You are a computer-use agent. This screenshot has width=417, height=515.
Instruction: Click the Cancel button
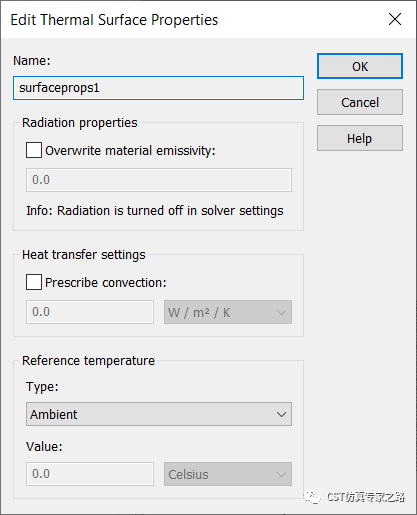(360, 102)
